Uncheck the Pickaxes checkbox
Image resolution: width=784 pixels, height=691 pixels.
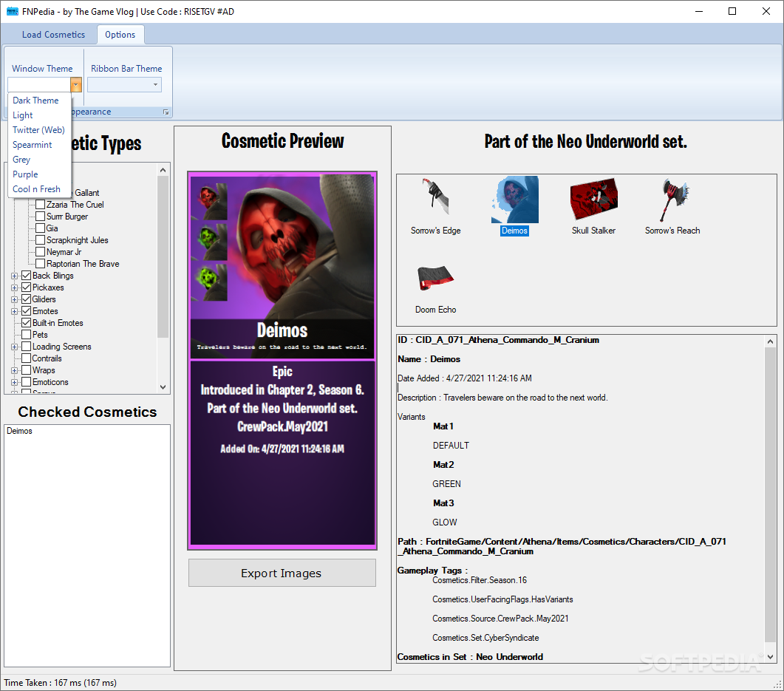27,287
